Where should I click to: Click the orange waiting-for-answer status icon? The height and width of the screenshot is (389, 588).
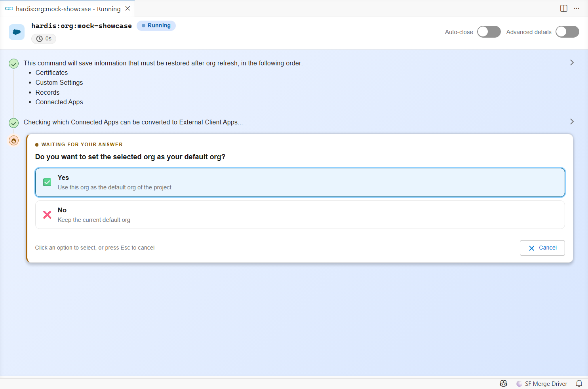14,140
